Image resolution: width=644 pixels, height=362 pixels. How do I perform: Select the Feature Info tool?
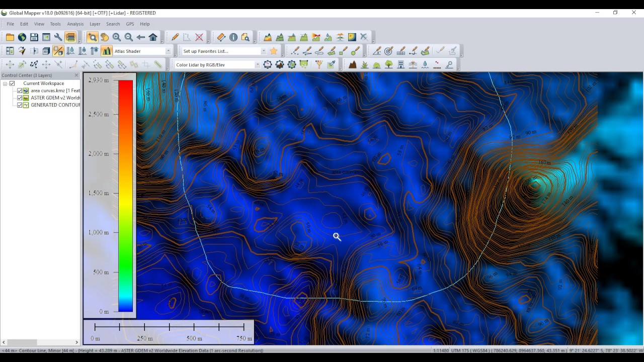tap(233, 37)
